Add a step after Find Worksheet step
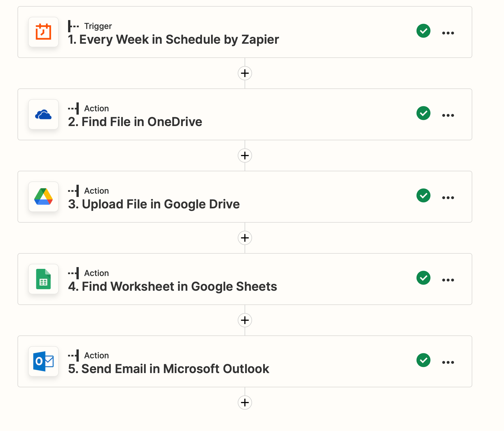 (245, 320)
